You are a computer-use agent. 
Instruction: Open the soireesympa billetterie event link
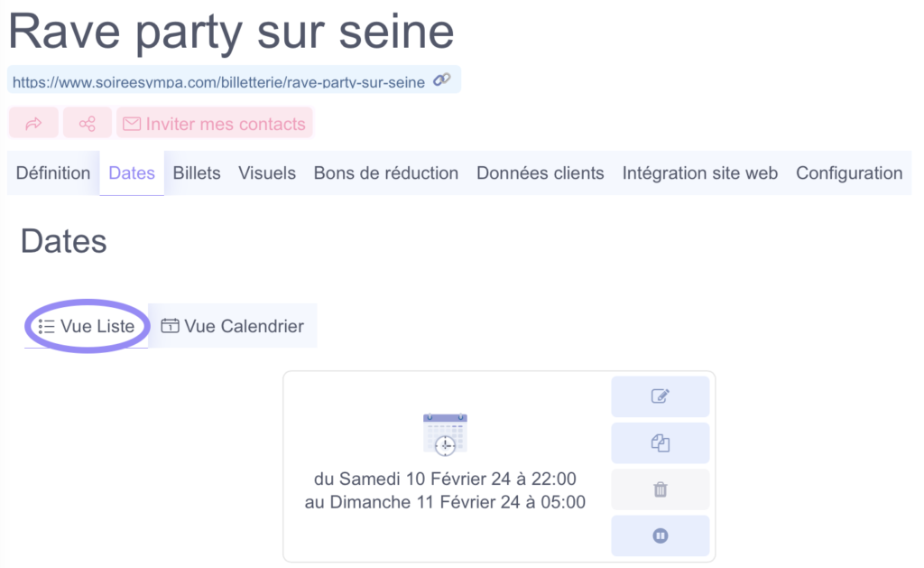coord(218,82)
